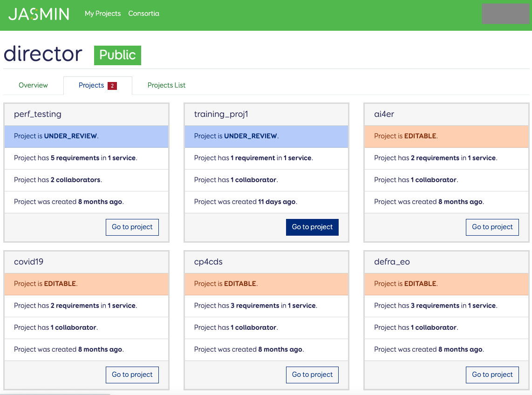Image resolution: width=532 pixels, height=395 pixels.
Task: Click the grey user box in header
Action: [505, 14]
